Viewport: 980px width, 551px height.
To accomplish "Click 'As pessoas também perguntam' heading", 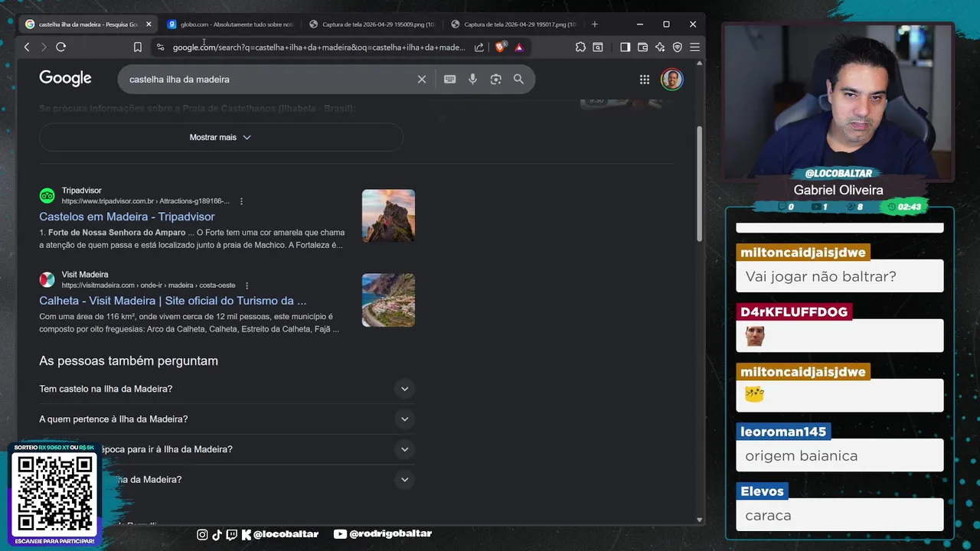I will coord(129,360).
